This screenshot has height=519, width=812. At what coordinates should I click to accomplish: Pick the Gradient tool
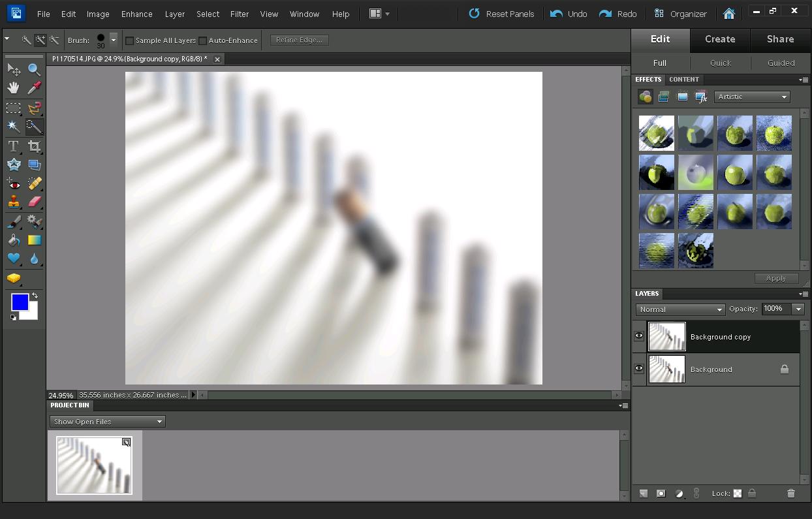pos(35,240)
